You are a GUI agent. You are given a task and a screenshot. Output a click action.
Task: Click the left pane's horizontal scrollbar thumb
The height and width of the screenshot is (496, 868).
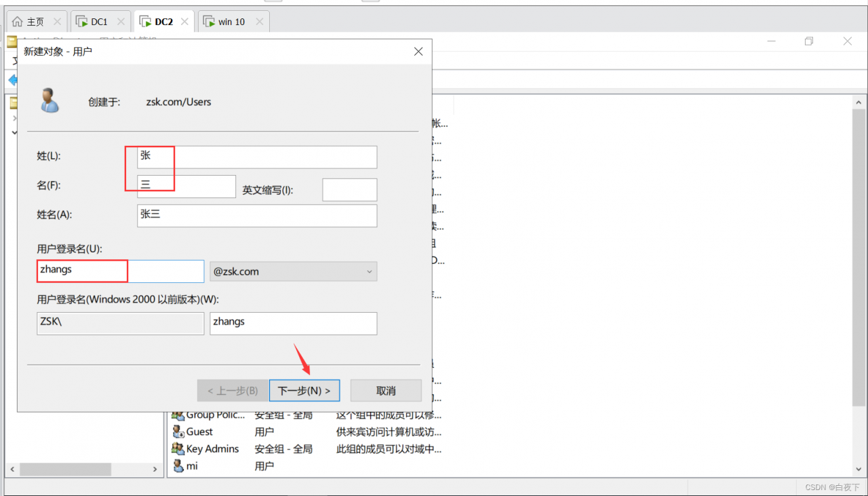pos(65,469)
